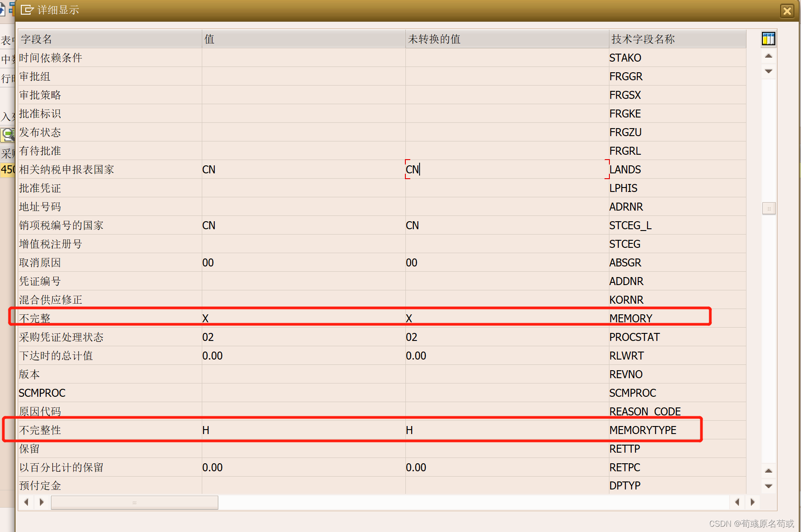Click the 保留 row label
This screenshot has width=801, height=532.
click(x=29, y=449)
